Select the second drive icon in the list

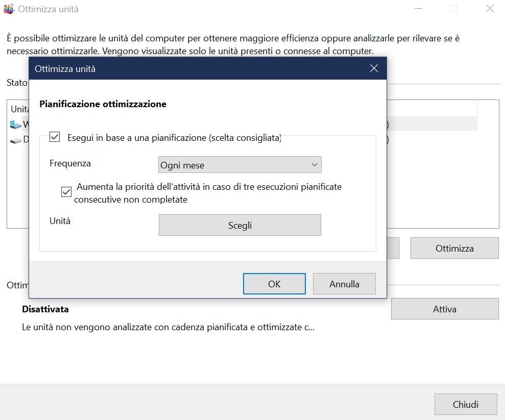point(15,141)
